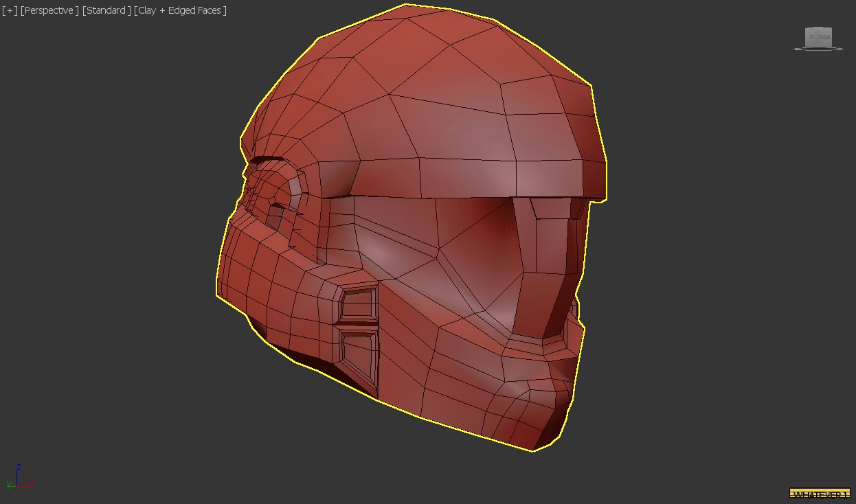Open the [Standard] viewport quality menu
The height and width of the screenshot is (504, 856).
106,10
